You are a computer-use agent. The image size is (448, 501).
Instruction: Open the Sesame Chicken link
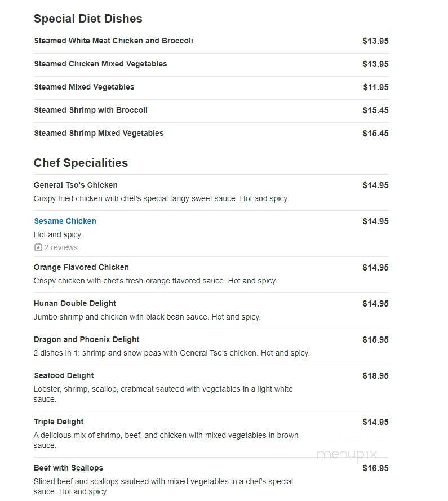(x=65, y=221)
